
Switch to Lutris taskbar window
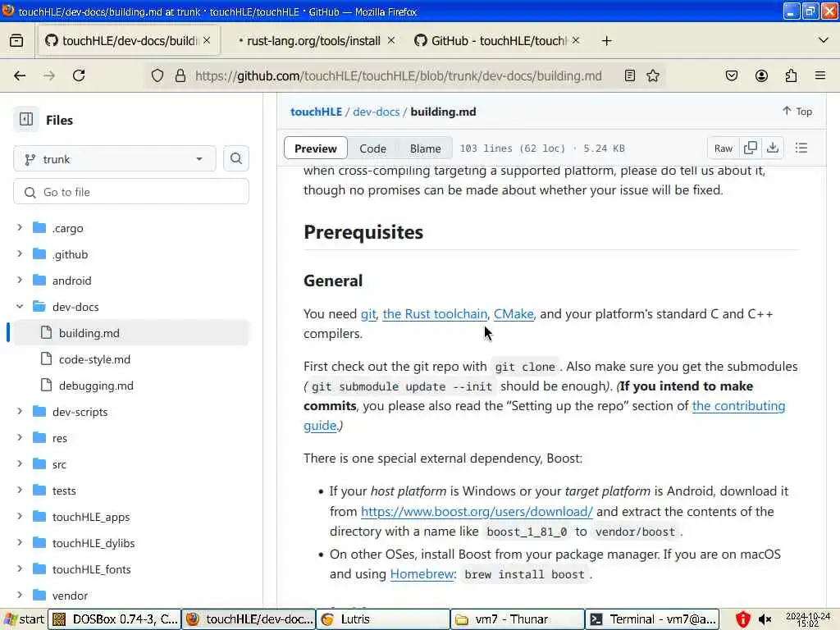coord(382,619)
